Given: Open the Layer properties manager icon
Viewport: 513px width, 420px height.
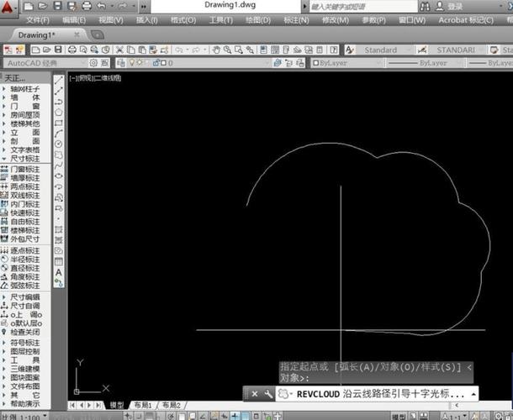Looking at the screenshot, I should coord(121,63).
